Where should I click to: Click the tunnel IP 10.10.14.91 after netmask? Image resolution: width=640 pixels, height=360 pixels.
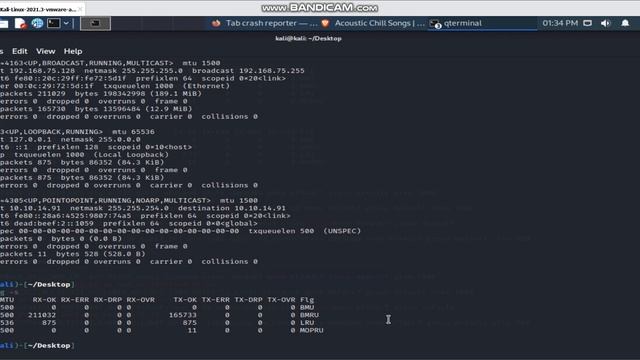point(260,208)
